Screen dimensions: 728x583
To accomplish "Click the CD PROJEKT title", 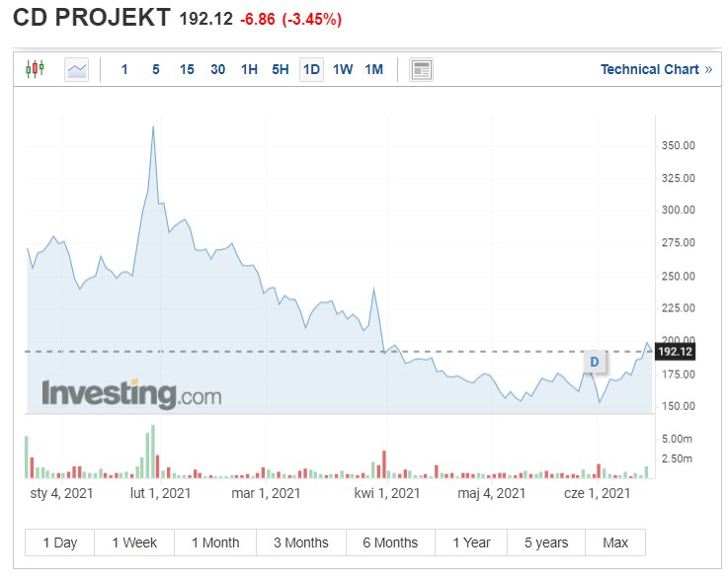I will pyautogui.click(x=92, y=18).
